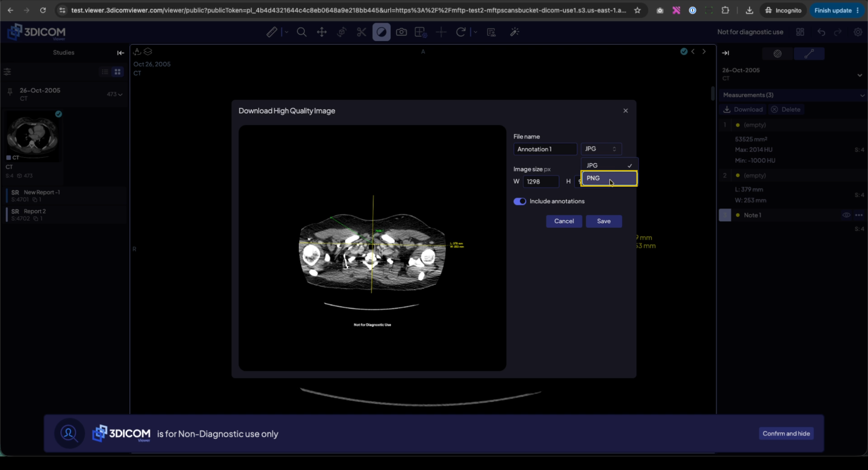This screenshot has width=868, height=470.
Task: Open browser extensions puzzle icon
Action: tap(725, 10)
